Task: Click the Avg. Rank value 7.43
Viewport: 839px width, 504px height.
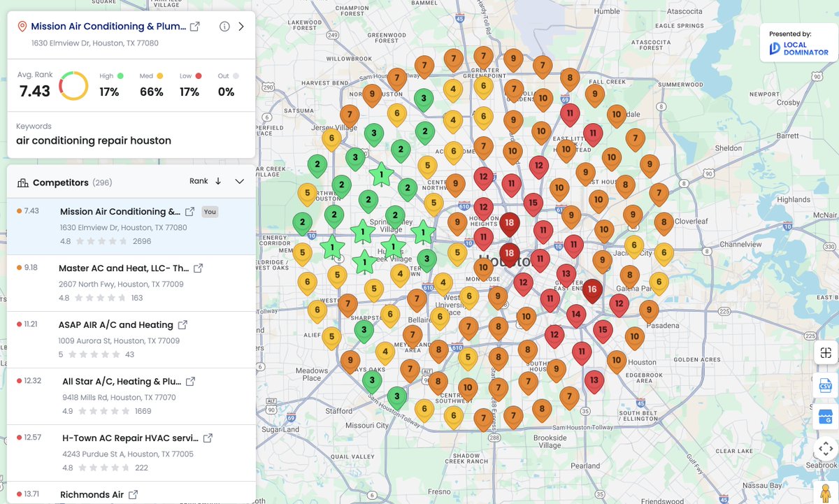Action: tap(35, 91)
